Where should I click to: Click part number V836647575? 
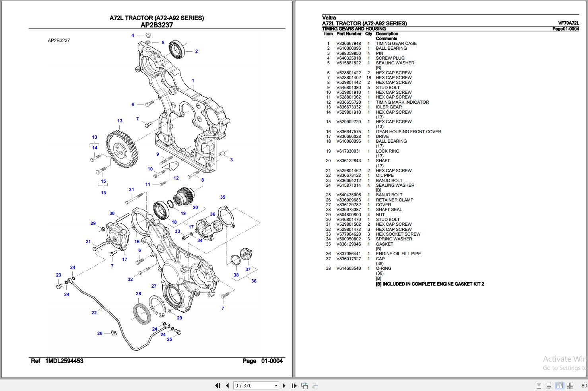click(x=349, y=132)
